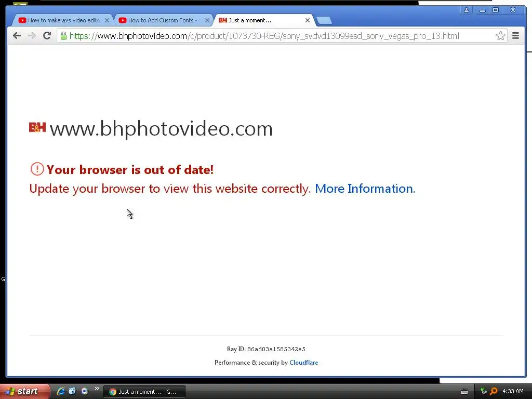Click the keyboard icon in the taskbar
The width and height of the screenshot is (532, 399).
click(x=464, y=392)
